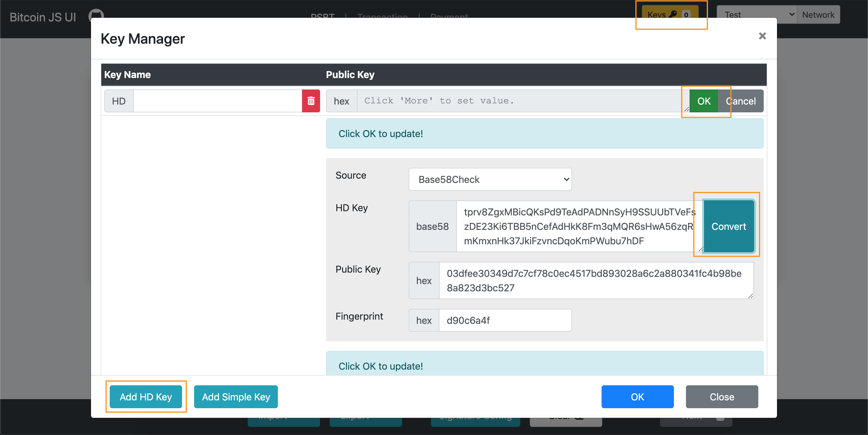Screen dimensions: 868x435
Task: Click the 'Fingerprint' label
Action: tap(359, 316)
